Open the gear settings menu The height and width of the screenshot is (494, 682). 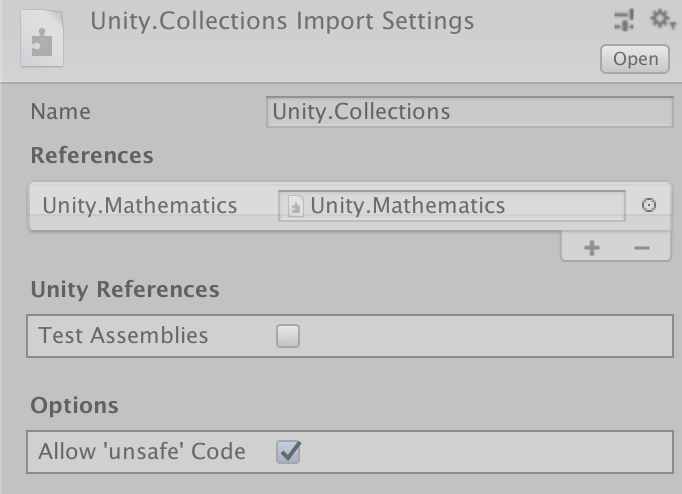pos(658,19)
